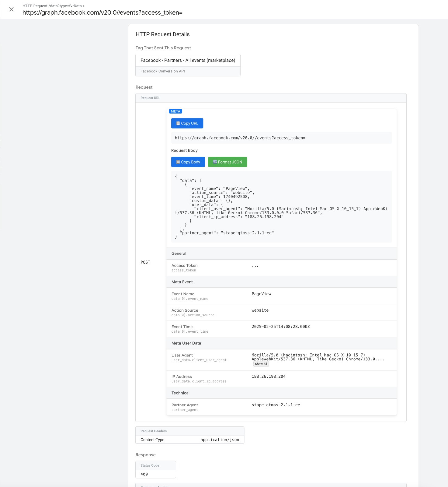448x487 pixels.
Task: Click the POST method label
Action: point(145,262)
